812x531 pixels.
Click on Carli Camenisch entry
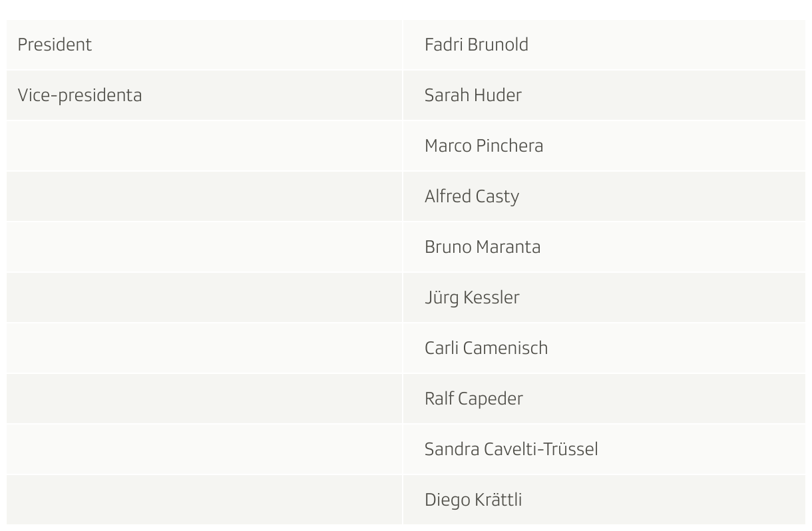click(x=486, y=348)
